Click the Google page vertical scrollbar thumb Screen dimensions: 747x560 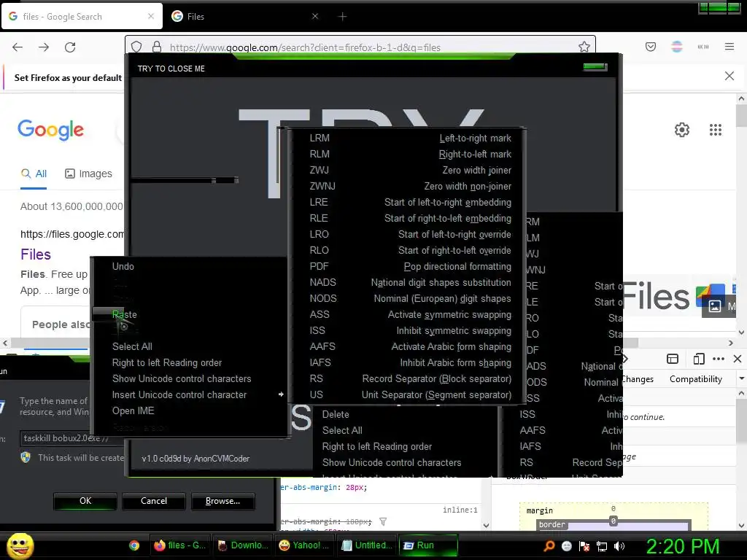click(x=741, y=116)
